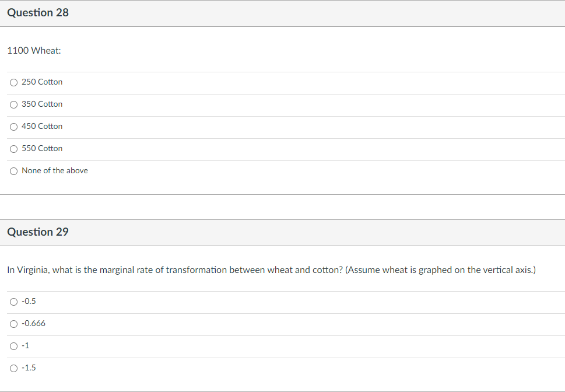Select the 450 Cotton radio button
Image resolution: width=565 pixels, height=392 pixels.
click(x=13, y=127)
